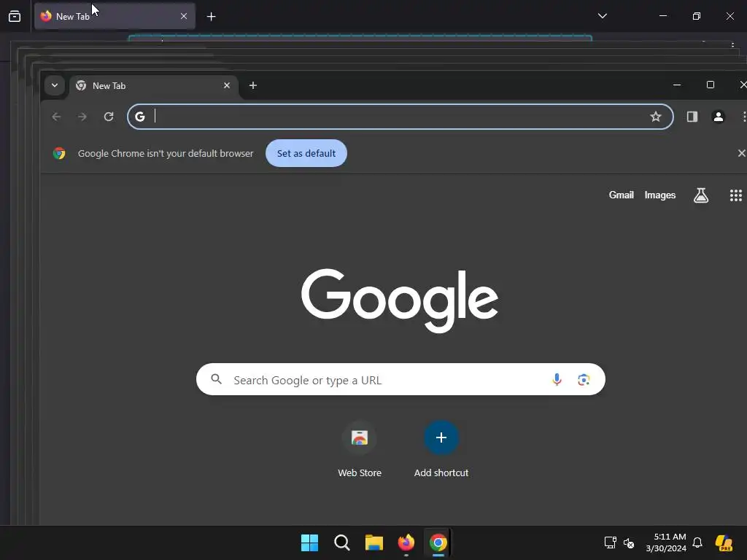Open File Explorer from taskbar
Viewport: 747px width, 560px height.
pos(374,542)
